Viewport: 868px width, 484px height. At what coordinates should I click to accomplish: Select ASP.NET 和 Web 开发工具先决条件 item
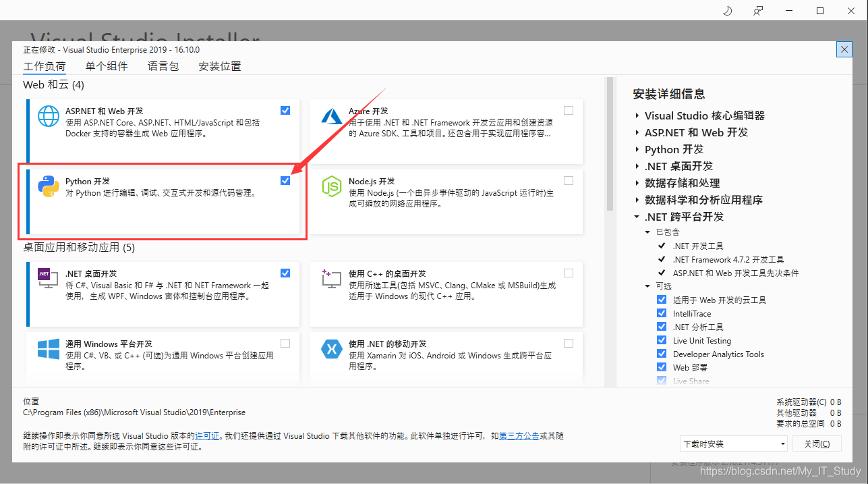tap(736, 273)
